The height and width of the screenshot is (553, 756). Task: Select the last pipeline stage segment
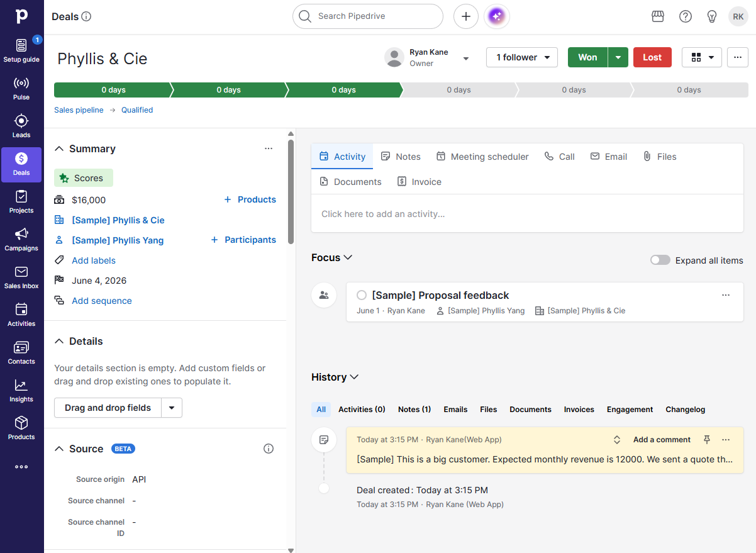click(x=689, y=90)
